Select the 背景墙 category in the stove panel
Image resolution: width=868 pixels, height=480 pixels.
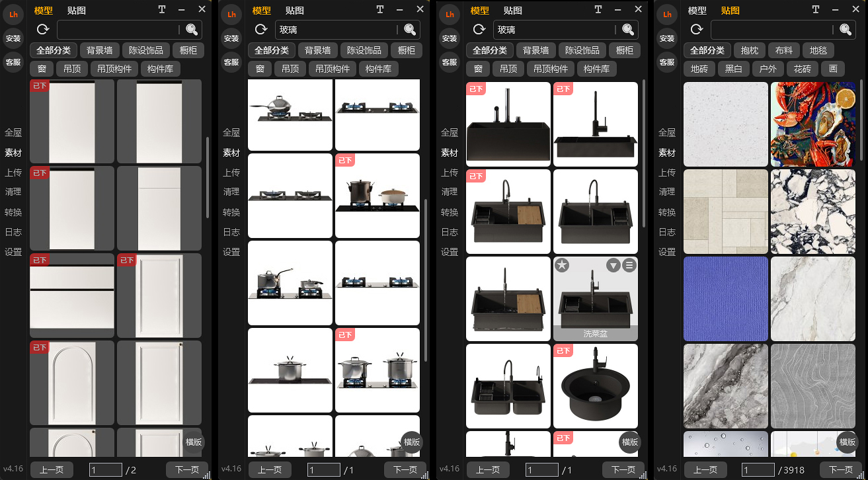point(317,50)
